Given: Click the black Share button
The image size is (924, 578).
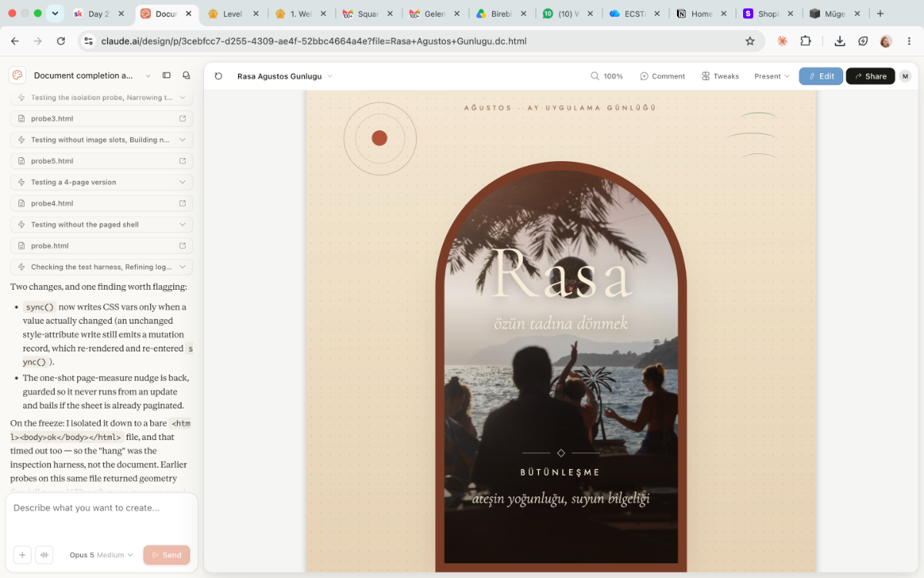Looking at the screenshot, I should click(870, 76).
